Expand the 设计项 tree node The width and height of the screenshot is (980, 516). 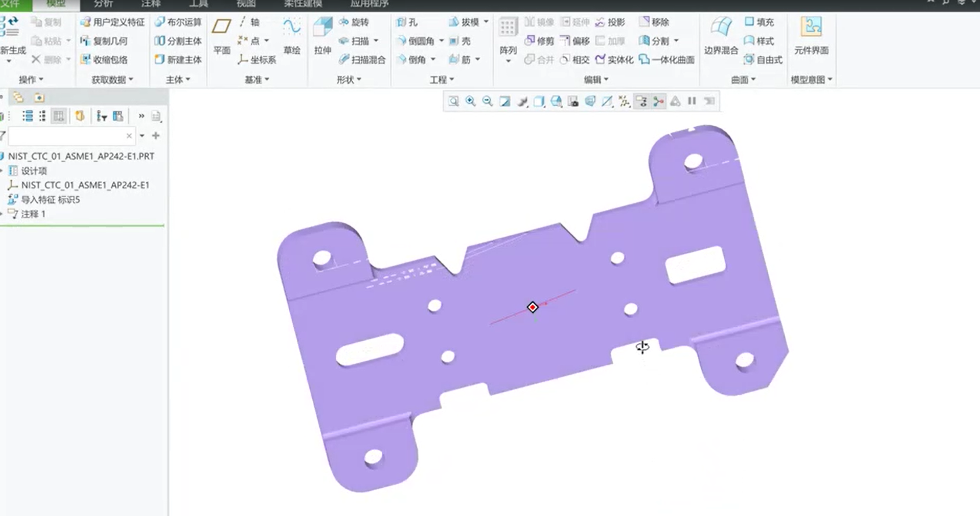point(2,171)
